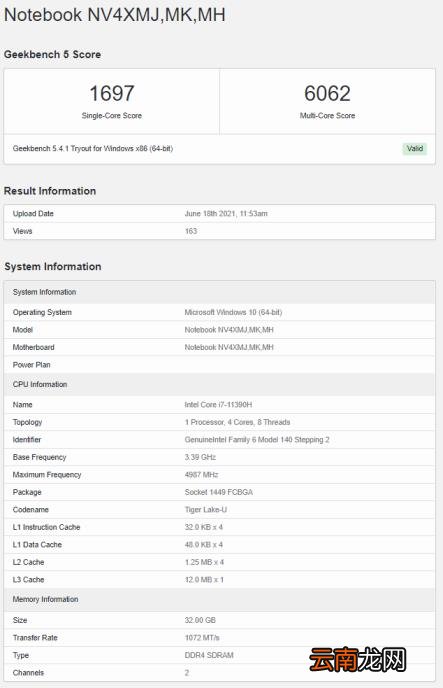
Task: Select the multi-core score 6062
Action: pos(327,93)
